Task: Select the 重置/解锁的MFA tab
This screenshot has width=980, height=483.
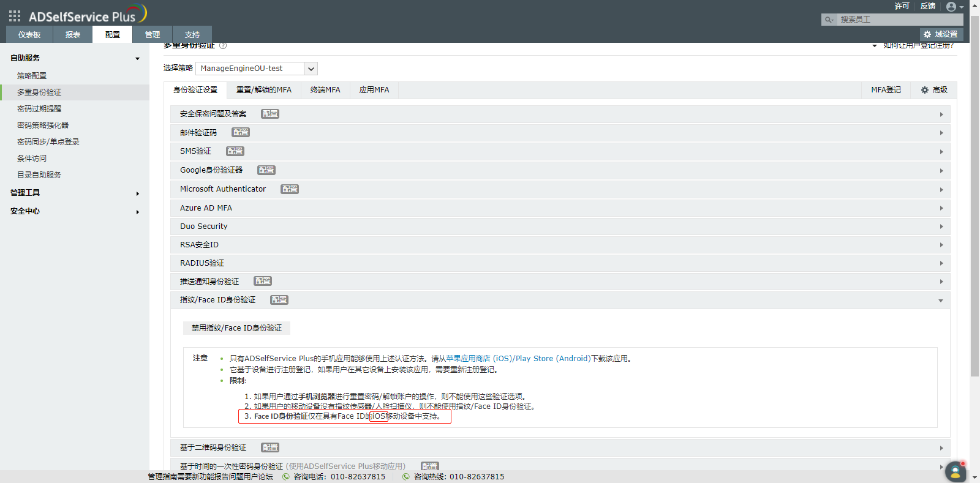Action: (x=264, y=90)
